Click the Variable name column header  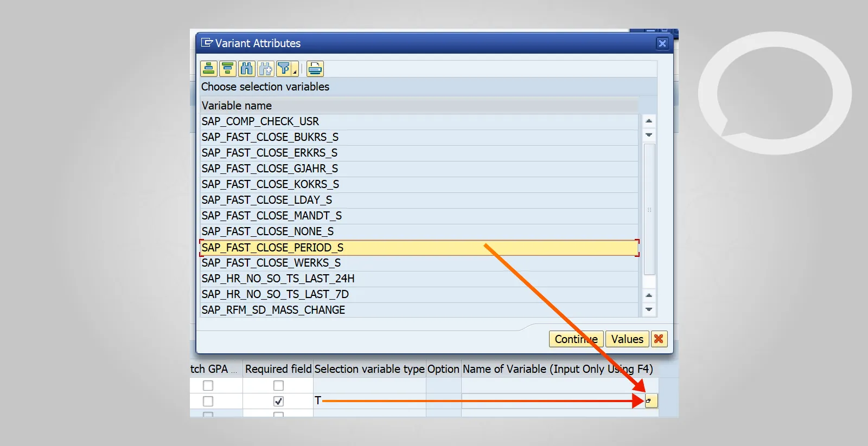click(x=419, y=106)
